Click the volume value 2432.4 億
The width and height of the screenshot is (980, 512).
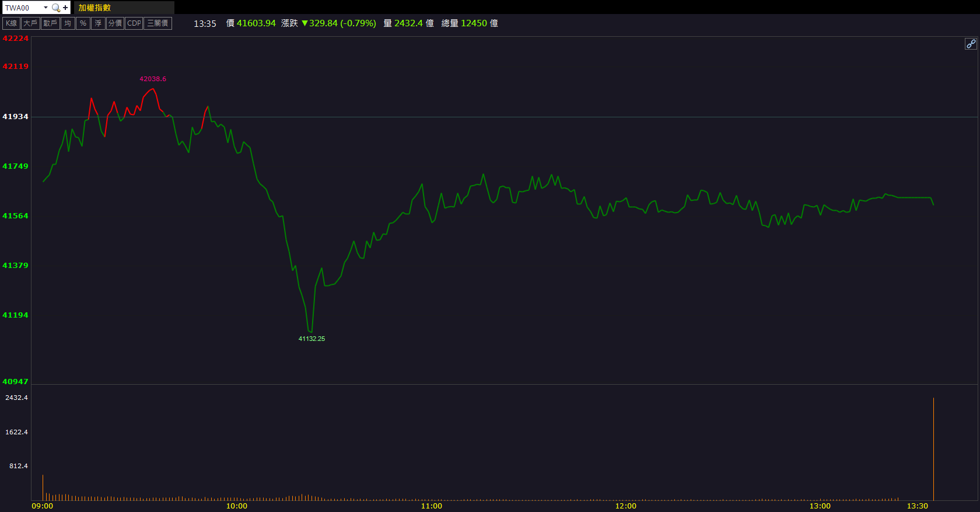(x=414, y=23)
